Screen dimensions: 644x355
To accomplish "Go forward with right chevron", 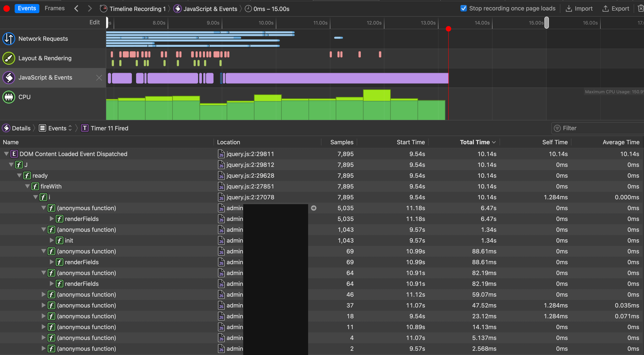I will click(x=90, y=8).
